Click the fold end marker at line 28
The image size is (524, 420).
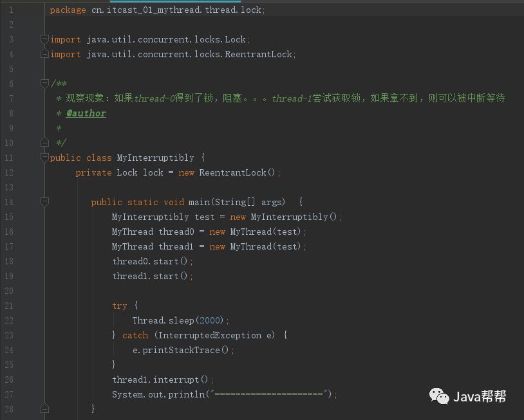tap(44, 408)
